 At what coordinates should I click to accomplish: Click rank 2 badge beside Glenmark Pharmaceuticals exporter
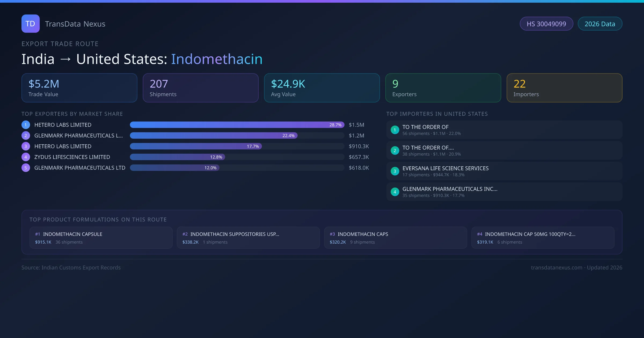pos(26,135)
